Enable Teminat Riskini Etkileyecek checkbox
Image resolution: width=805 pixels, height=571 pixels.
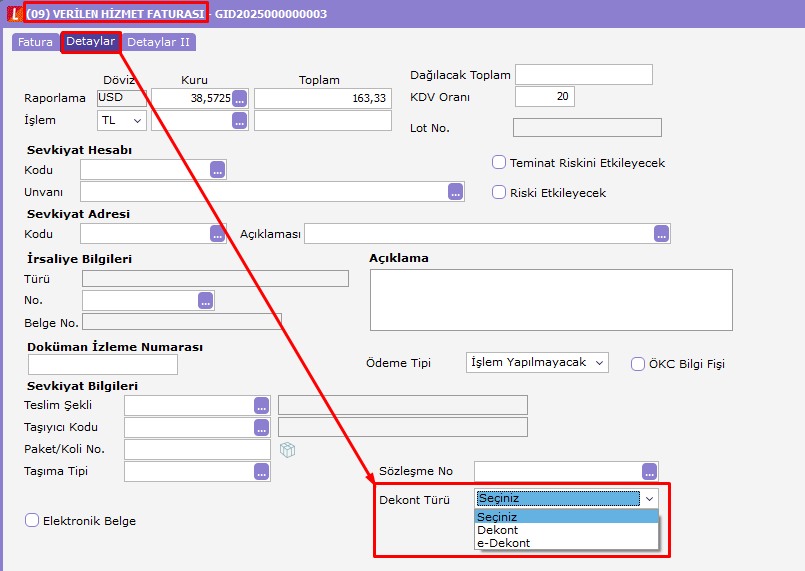499,163
